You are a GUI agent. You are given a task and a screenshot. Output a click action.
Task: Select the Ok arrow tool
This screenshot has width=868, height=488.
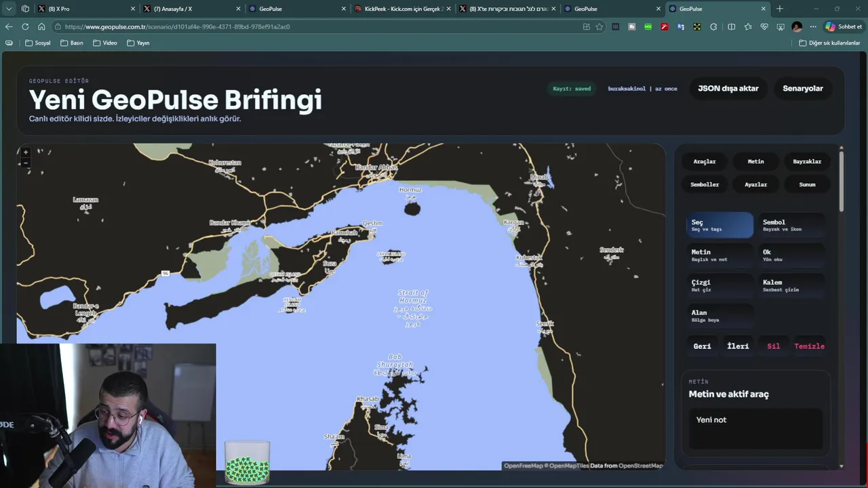pyautogui.click(x=791, y=256)
